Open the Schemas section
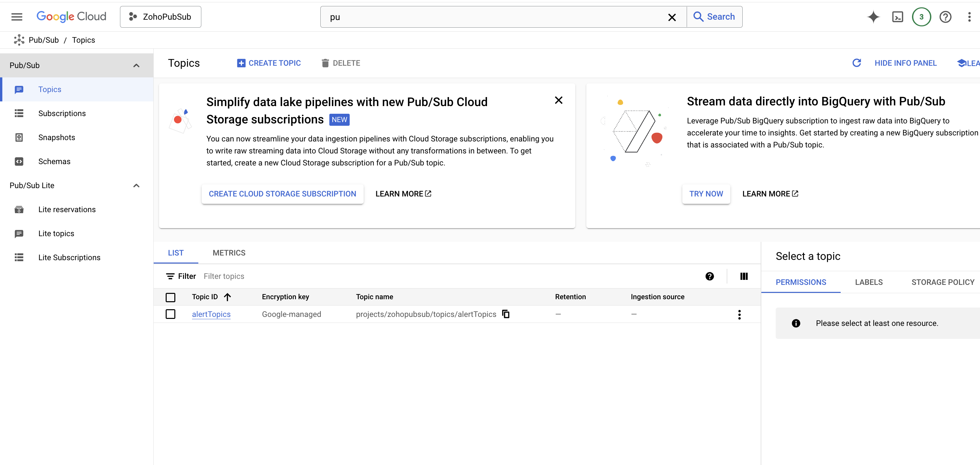 point(54,161)
